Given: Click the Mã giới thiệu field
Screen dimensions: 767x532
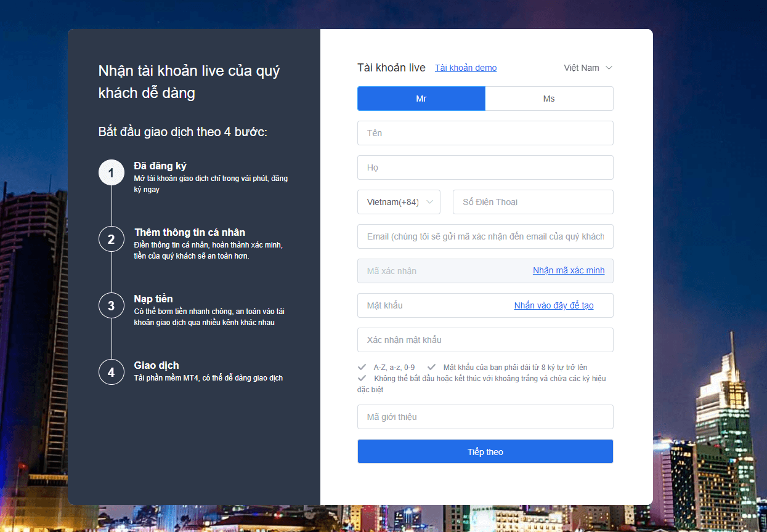Looking at the screenshot, I should pyautogui.click(x=485, y=417).
